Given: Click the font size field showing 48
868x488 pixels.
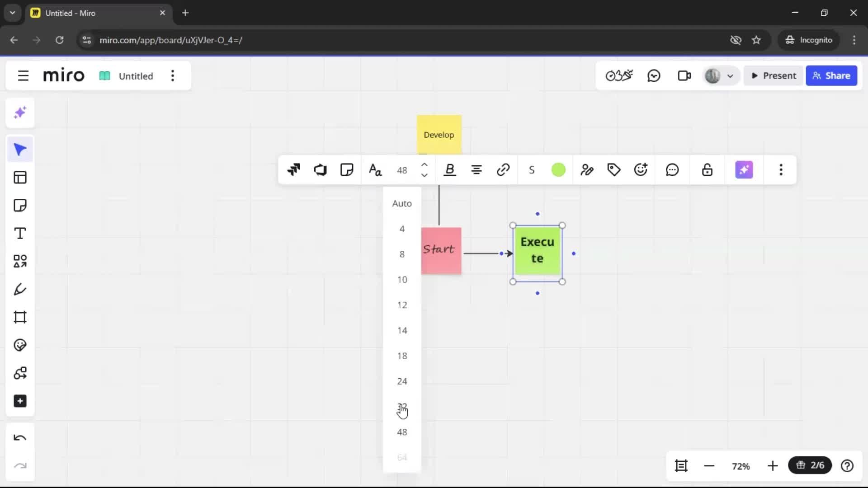Looking at the screenshot, I should [x=402, y=170].
